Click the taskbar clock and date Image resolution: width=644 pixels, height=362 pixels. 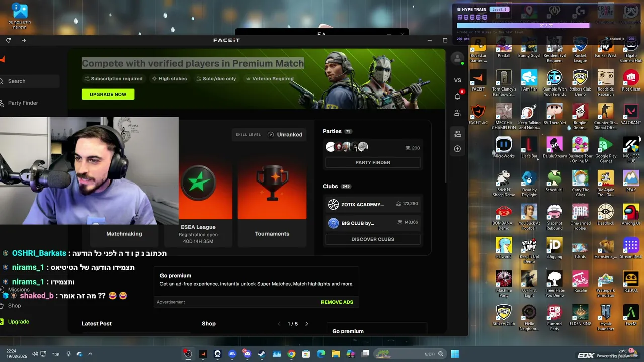coord(14,354)
